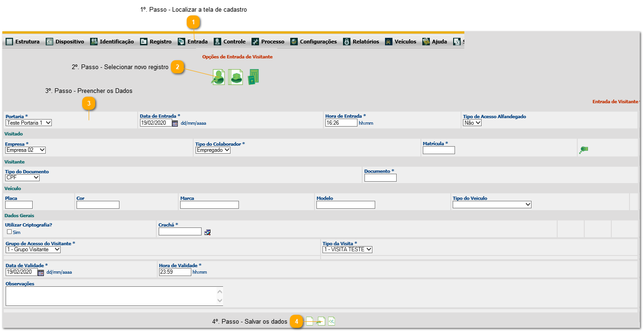This screenshot has height=333, width=644.
Task: Open the Processo menu
Action: coord(268,42)
